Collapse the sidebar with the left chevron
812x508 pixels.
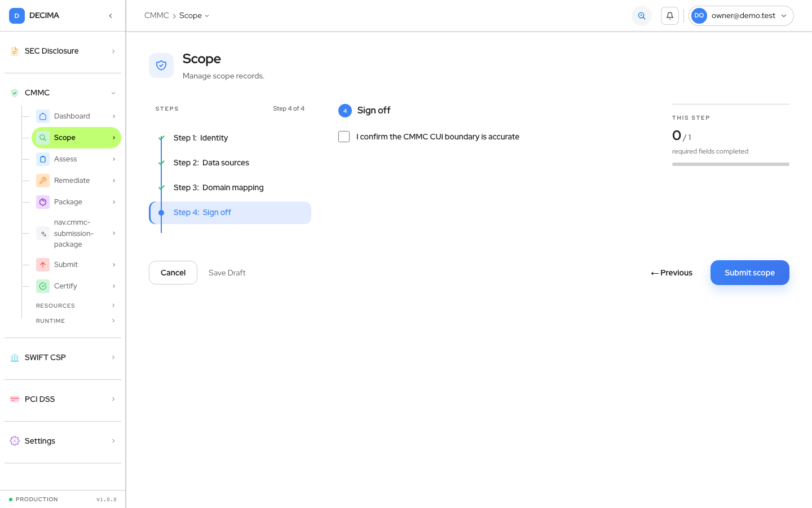click(x=111, y=16)
